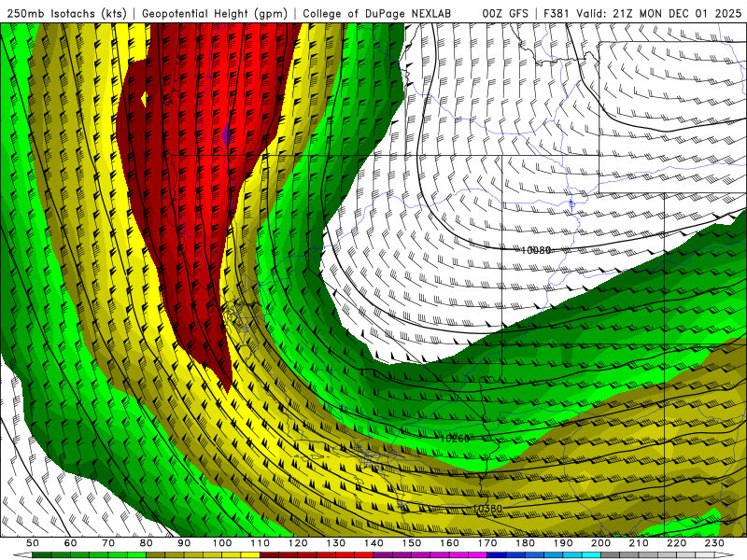The width and height of the screenshot is (747, 560).
Task: Click the "00Z GFS" model run label
Action: (505, 14)
